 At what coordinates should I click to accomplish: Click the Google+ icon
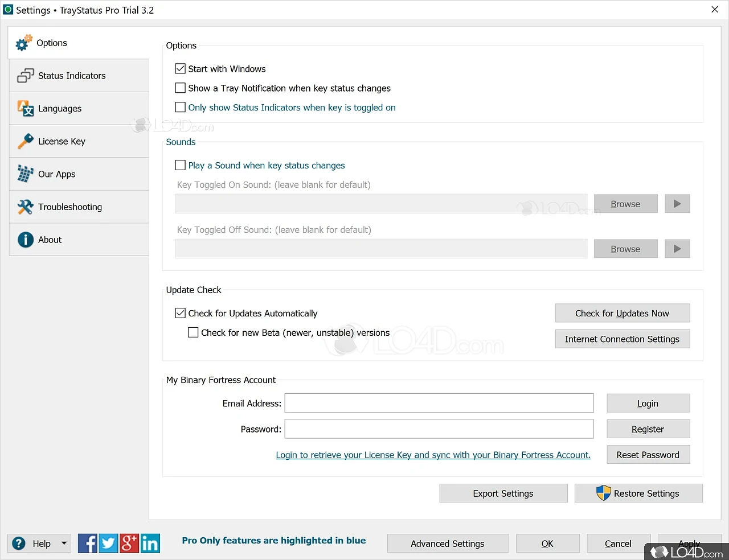click(x=129, y=543)
